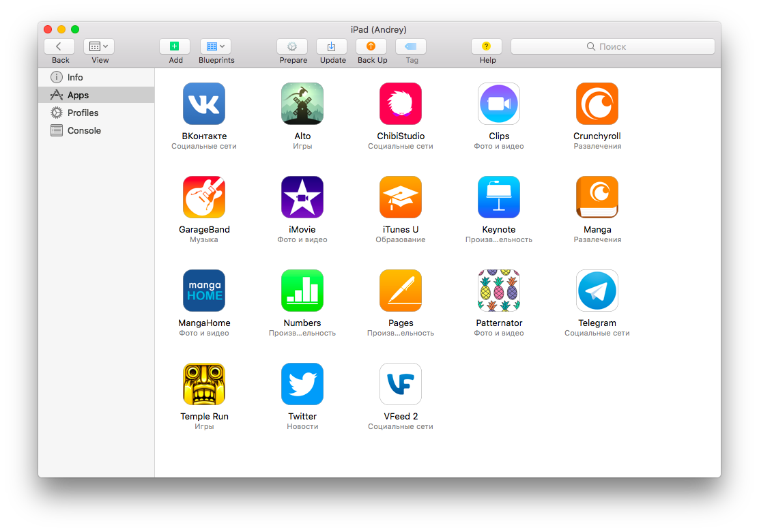Select the Manga app icon
This screenshot has height=532, width=759.
[597, 197]
